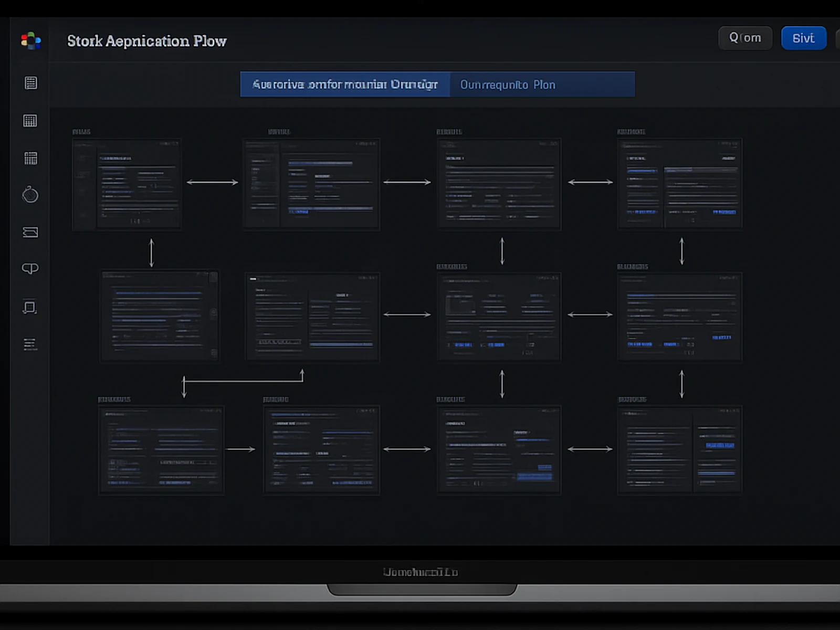Select the first screen thumbnail in top row

point(127,184)
